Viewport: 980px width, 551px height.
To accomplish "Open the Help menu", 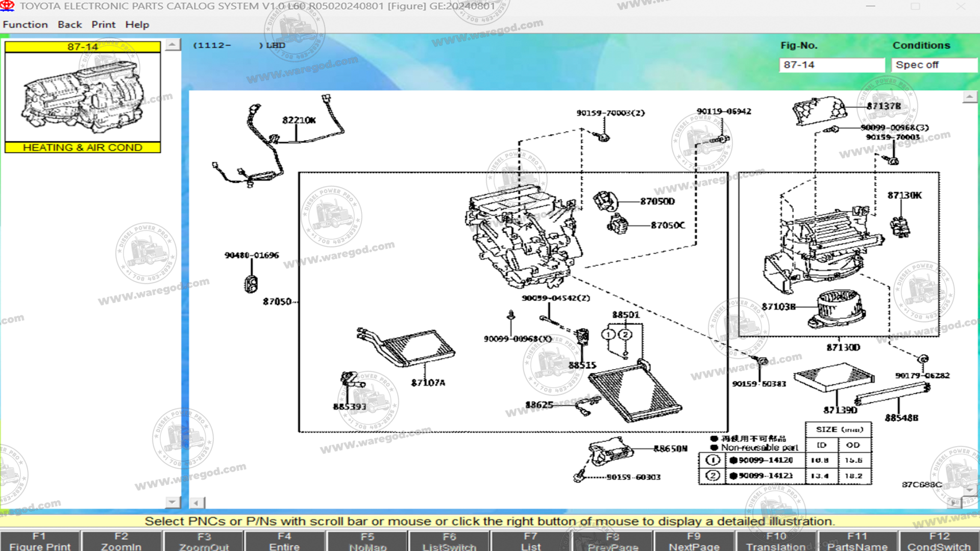I will click(137, 24).
